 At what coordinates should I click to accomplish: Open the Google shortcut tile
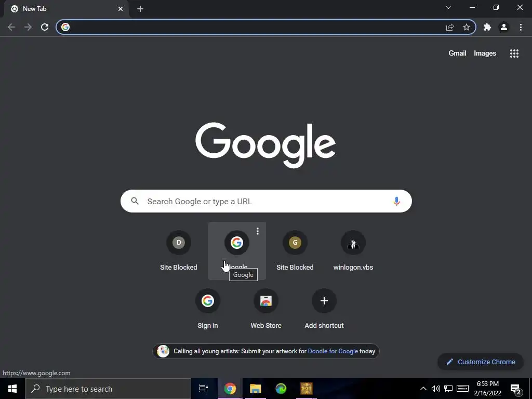(x=237, y=251)
